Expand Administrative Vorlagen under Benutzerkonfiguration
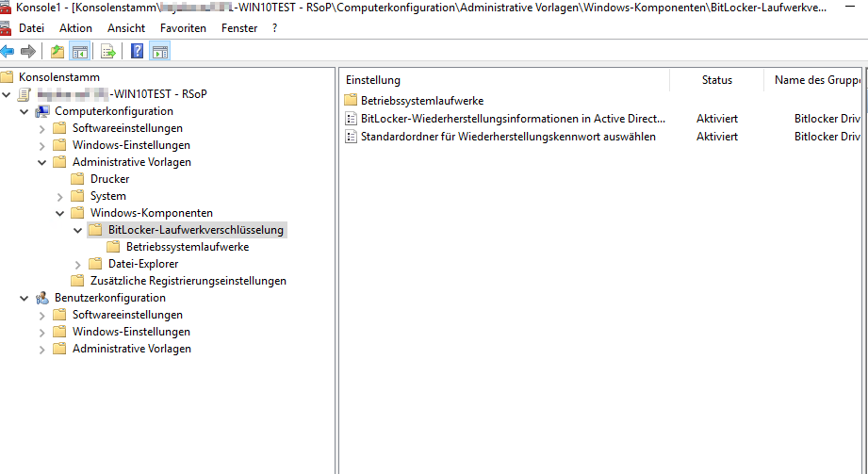Viewport: 868px width, 474px height. pos(42,350)
